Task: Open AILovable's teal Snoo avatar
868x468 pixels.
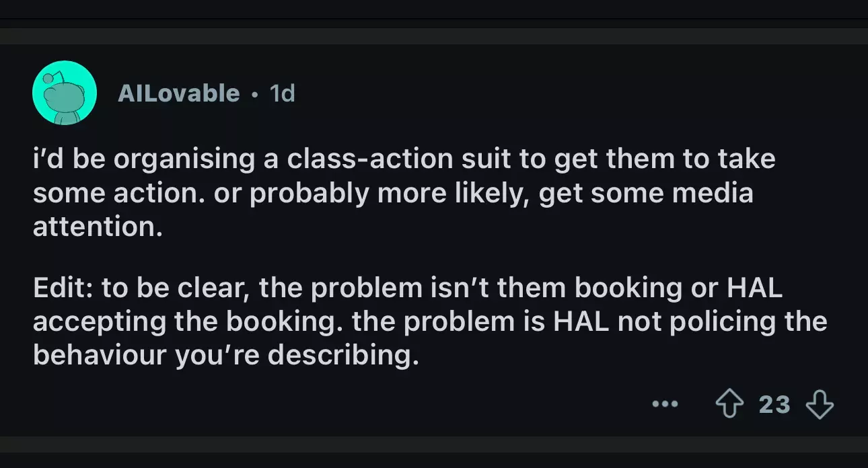Action: tap(64, 93)
